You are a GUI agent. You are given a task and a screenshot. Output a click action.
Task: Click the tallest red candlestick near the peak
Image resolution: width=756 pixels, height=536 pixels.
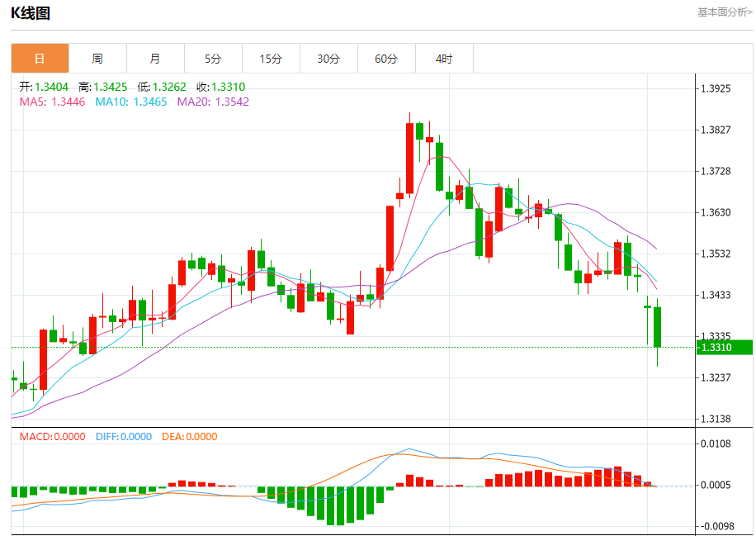click(410, 159)
